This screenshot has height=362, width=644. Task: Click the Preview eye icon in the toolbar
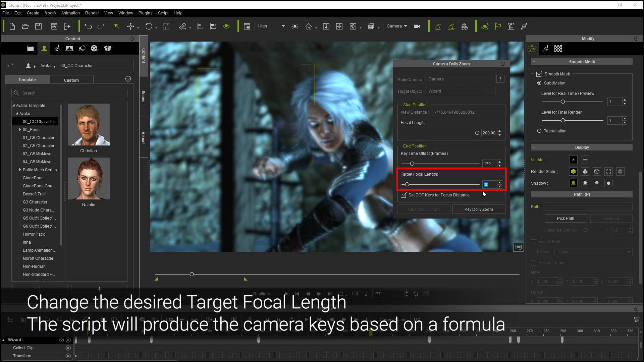point(226,26)
